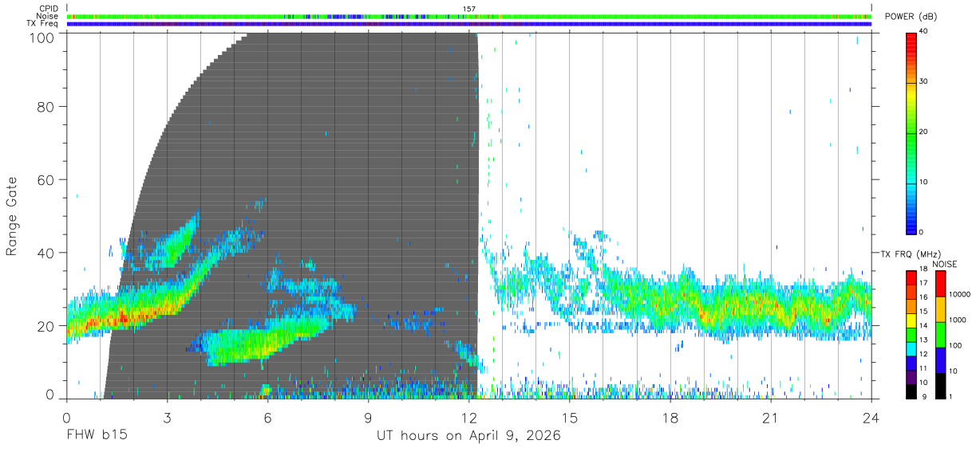
Task: Click the '1000' noise scale label
Action: click(958, 320)
